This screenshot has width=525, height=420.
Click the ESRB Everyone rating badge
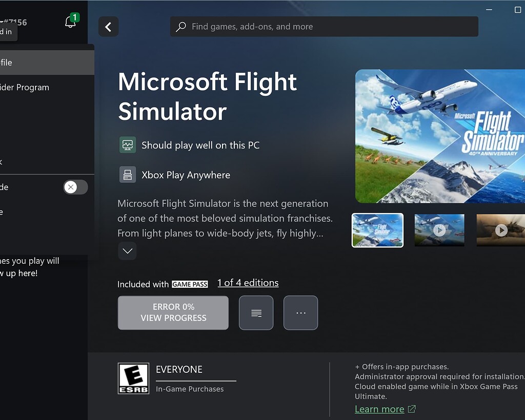[133, 379]
